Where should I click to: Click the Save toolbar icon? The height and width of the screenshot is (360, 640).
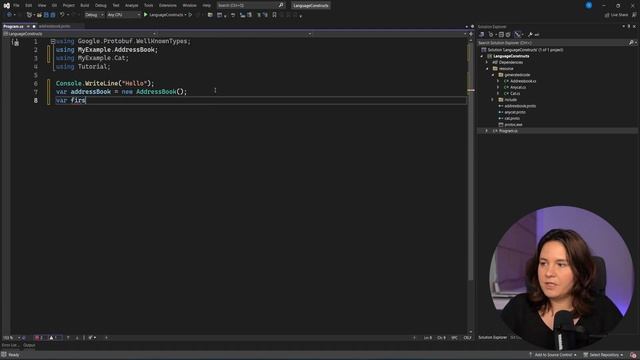(x=46, y=15)
